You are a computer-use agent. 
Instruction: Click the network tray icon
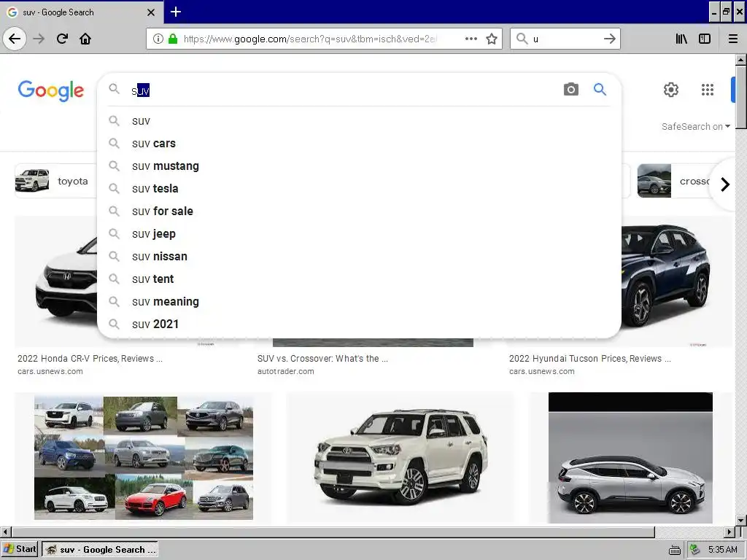695,550
